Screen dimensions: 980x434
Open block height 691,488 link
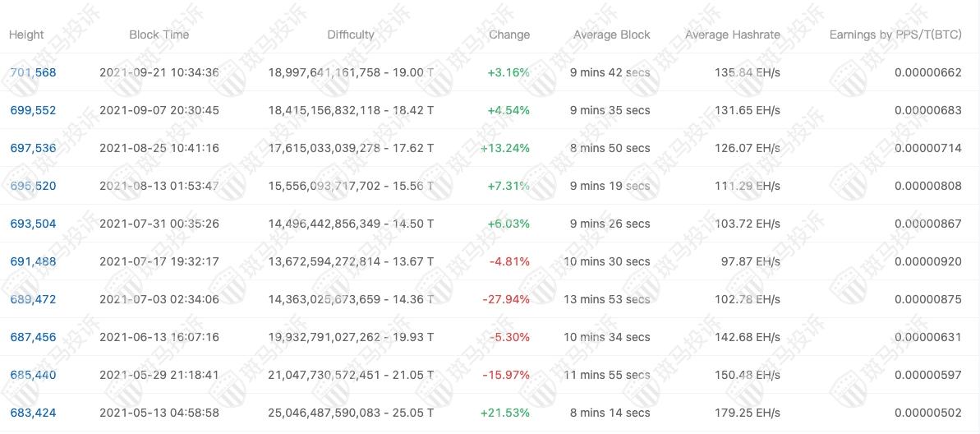pyautogui.click(x=33, y=261)
